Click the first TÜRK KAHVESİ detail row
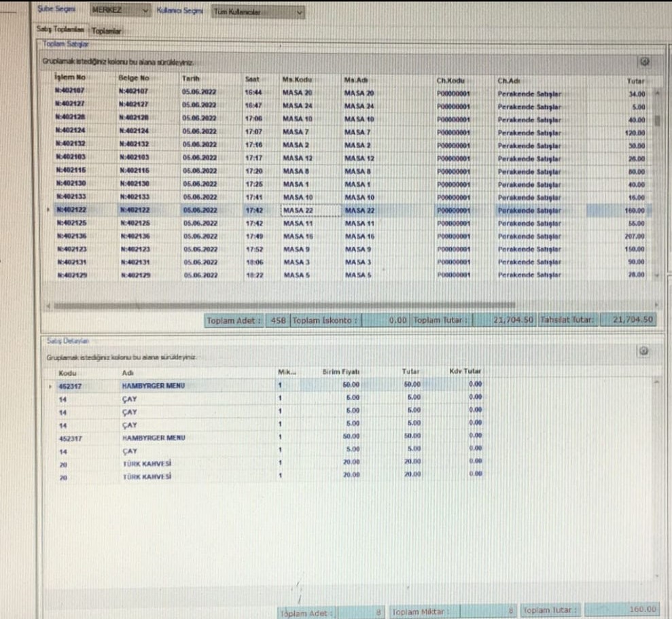This screenshot has height=619, width=672. 269,463
